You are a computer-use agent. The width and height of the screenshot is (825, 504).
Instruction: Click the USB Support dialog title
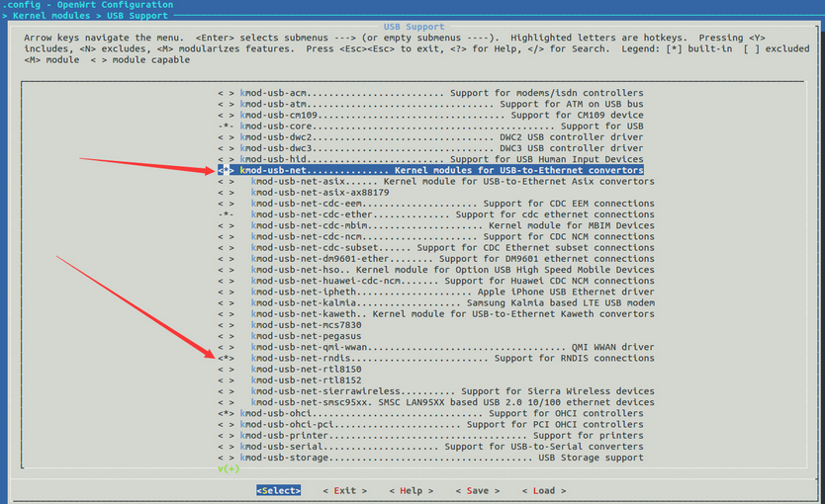[x=413, y=27]
